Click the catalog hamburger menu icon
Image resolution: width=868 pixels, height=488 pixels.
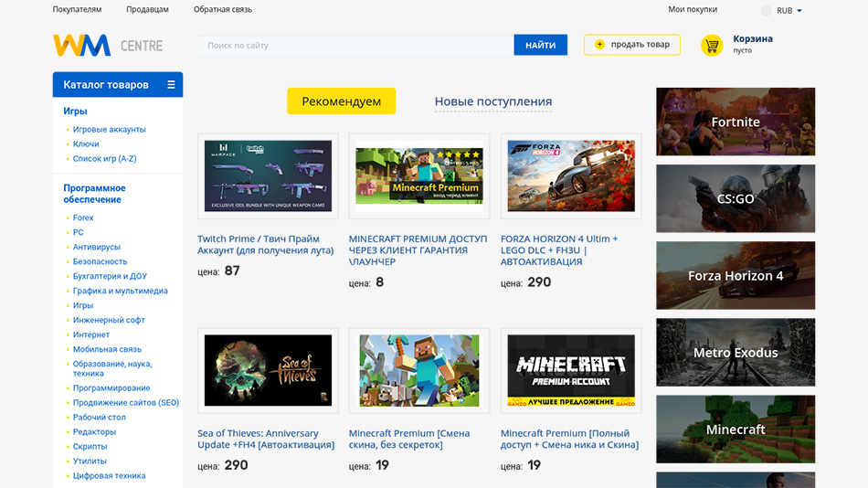pyautogui.click(x=171, y=85)
